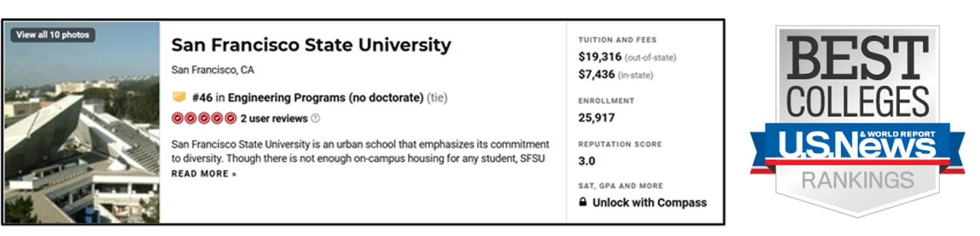
Task: Click the U.S. News blue ribbon logo
Action: 858,147
